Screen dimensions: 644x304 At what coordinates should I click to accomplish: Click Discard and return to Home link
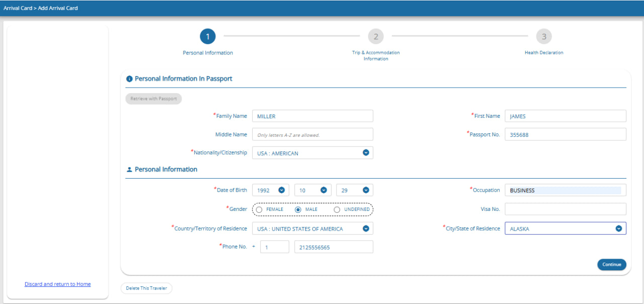tap(58, 284)
